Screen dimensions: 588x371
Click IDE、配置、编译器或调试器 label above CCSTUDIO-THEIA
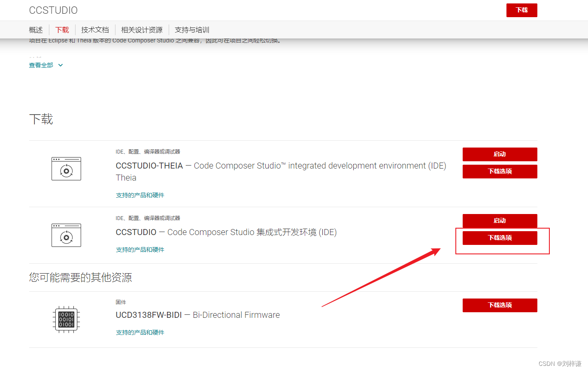tap(148, 152)
